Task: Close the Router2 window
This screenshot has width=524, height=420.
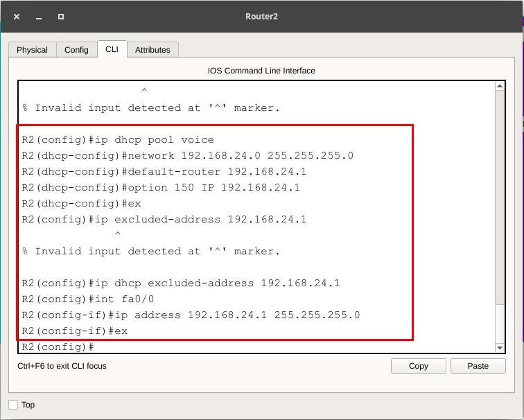Action: click(x=17, y=17)
